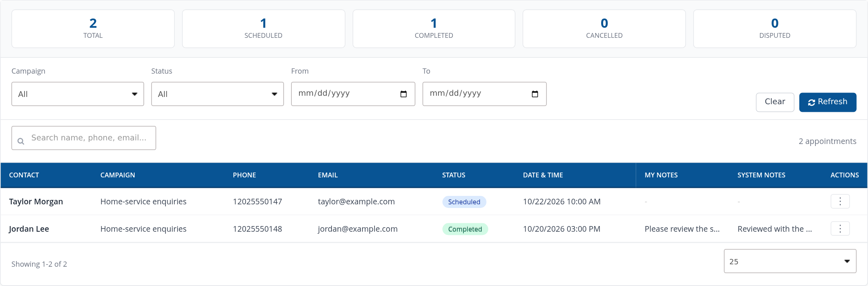Click the From date input field
The width and height of the screenshot is (868, 286).
coord(353,94)
